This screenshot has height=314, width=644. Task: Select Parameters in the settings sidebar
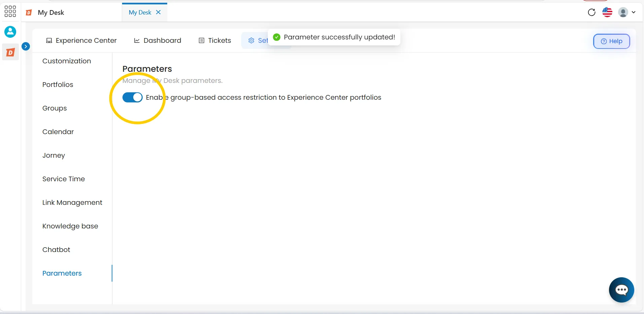click(62, 273)
